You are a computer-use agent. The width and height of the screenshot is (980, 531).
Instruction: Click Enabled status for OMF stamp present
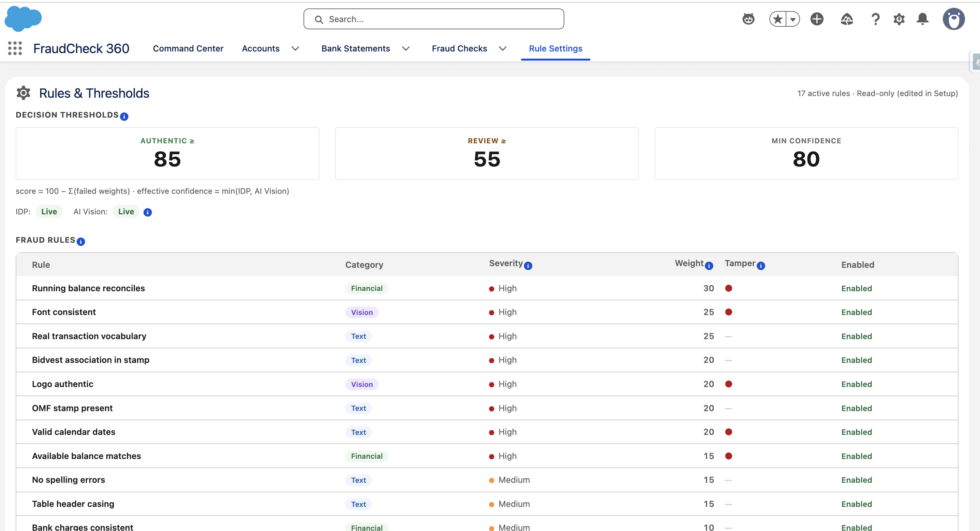pyautogui.click(x=856, y=408)
